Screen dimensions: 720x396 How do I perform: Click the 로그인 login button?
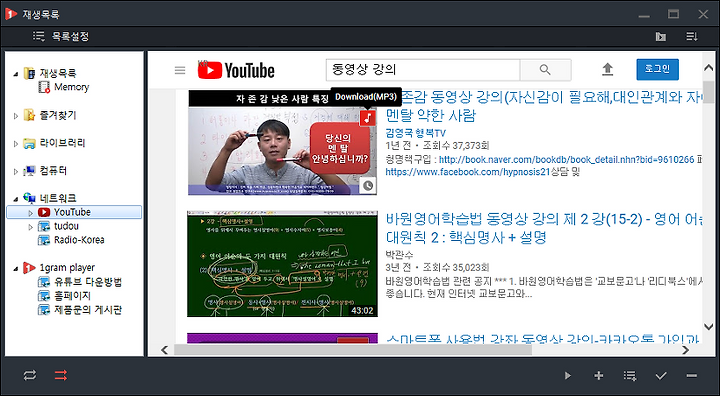[657, 69]
